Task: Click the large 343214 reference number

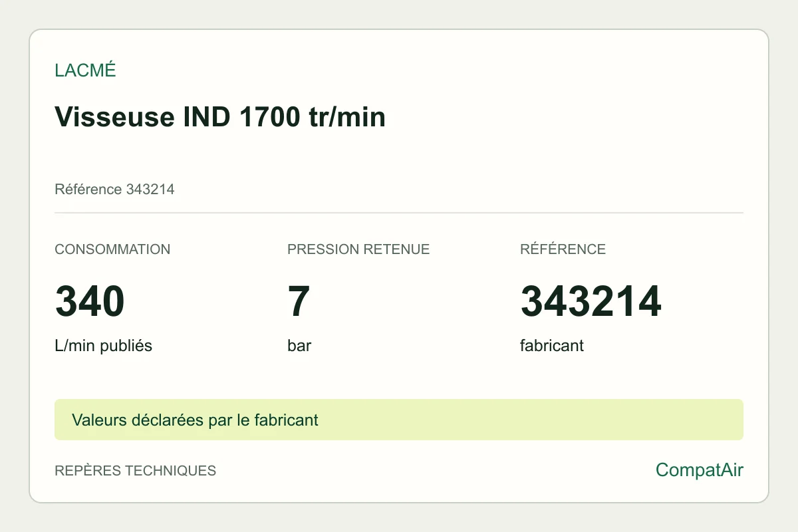Action: [591, 301]
